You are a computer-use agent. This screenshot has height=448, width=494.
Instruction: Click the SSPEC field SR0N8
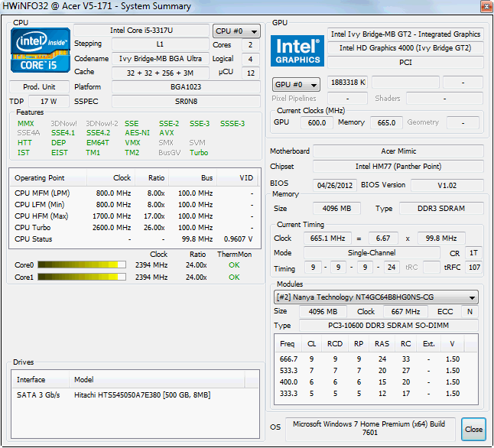pos(186,102)
